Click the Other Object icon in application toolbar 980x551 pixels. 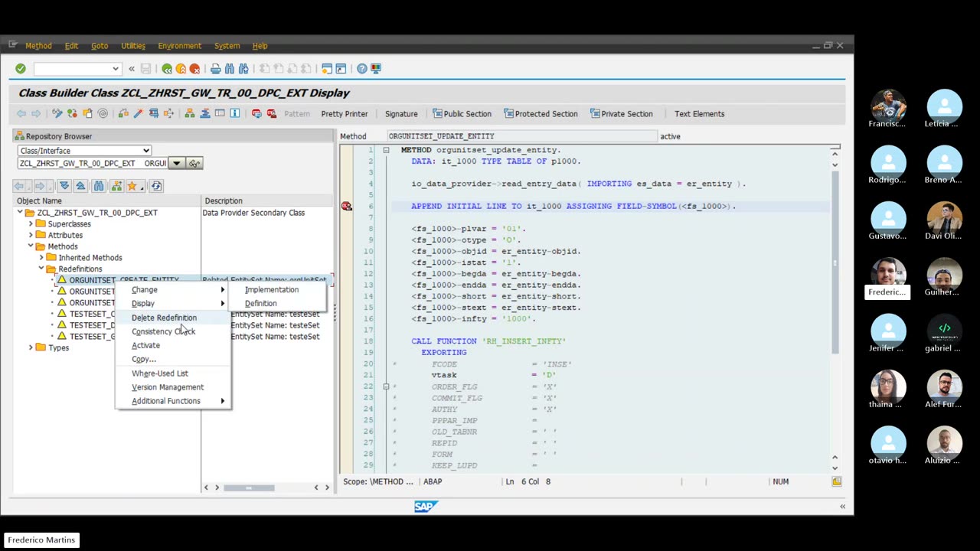pos(87,113)
